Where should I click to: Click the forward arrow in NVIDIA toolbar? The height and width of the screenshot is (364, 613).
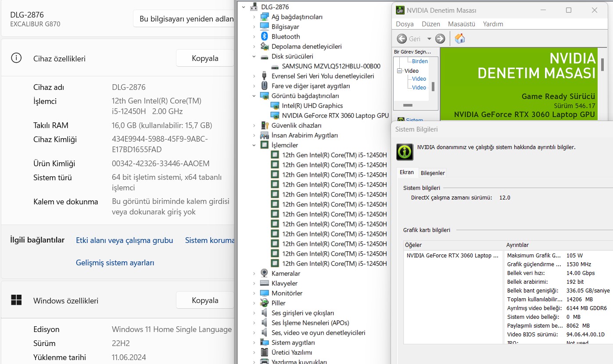(440, 39)
